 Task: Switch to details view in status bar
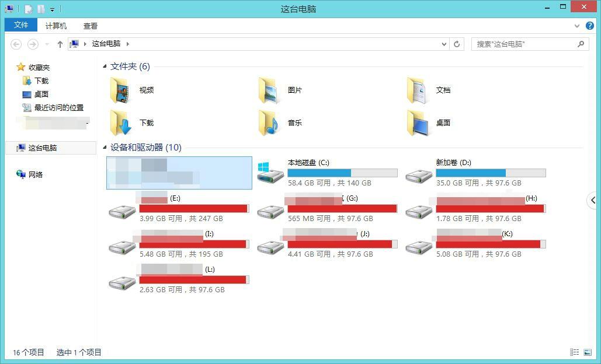point(574,352)
